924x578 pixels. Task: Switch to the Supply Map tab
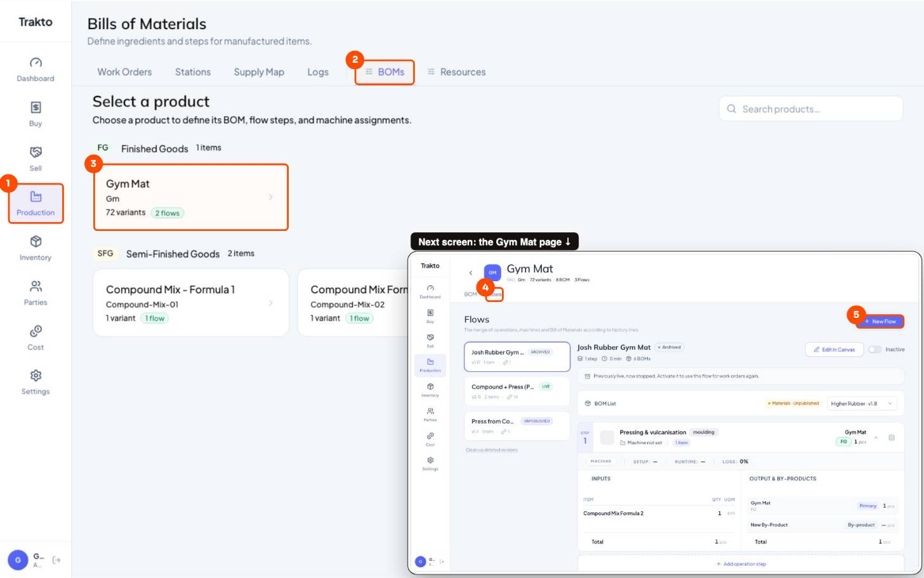point(259,72)
